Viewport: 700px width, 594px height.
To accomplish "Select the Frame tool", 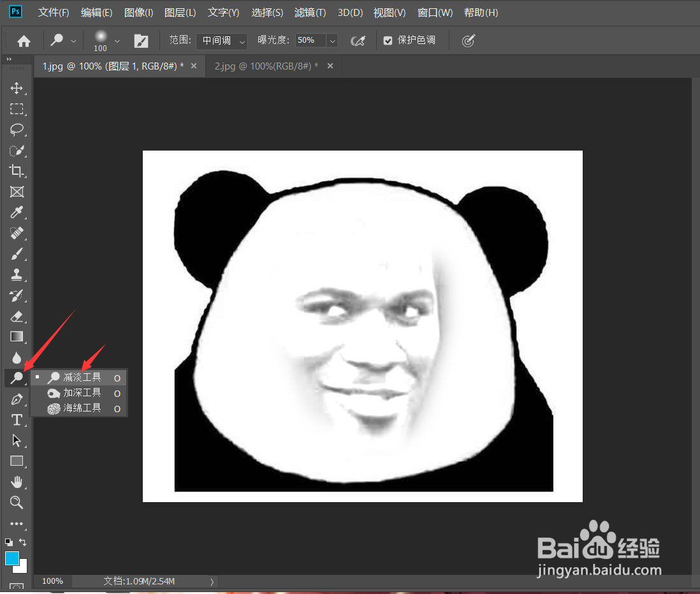I will pos(17,191).
